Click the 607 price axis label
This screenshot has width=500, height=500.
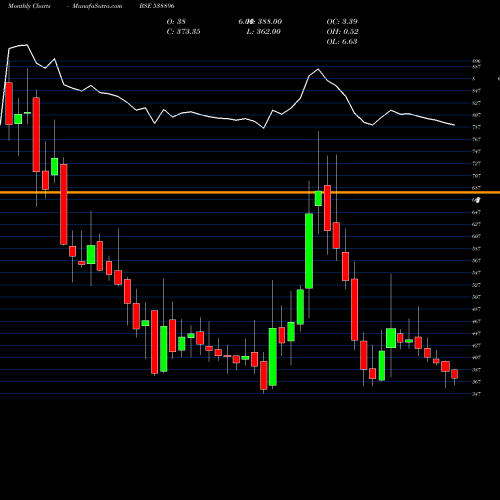click(x=476, y=236)
